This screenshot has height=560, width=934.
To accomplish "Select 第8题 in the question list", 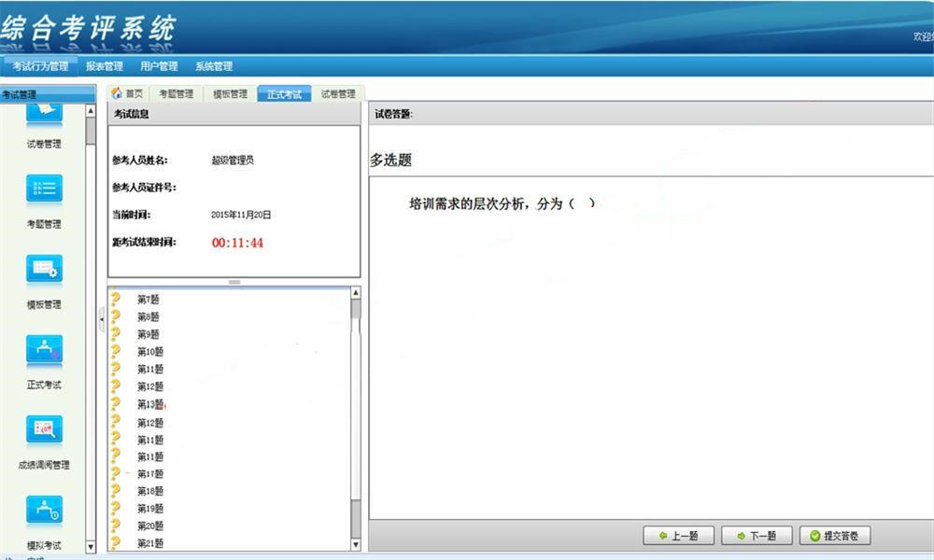I will pos(149,316).
